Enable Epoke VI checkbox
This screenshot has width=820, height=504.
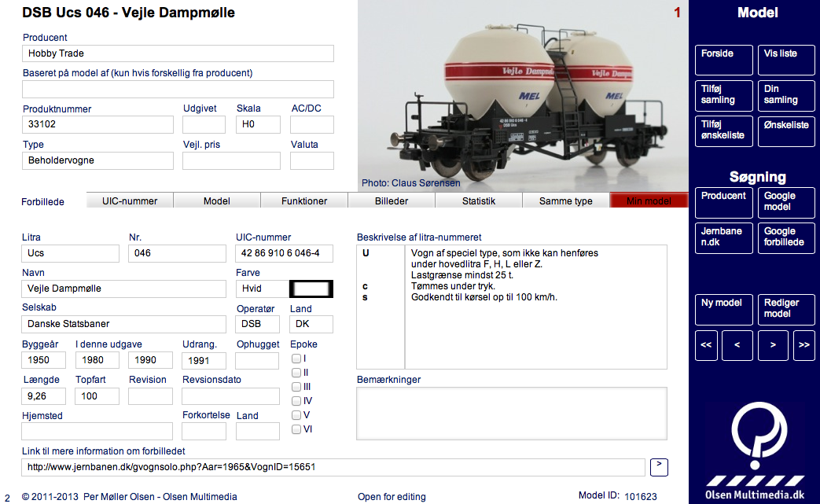(x=296, y=429)
